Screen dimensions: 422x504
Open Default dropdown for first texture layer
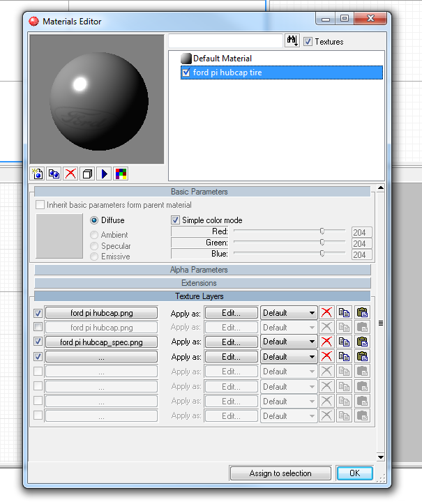click(289, 313)
